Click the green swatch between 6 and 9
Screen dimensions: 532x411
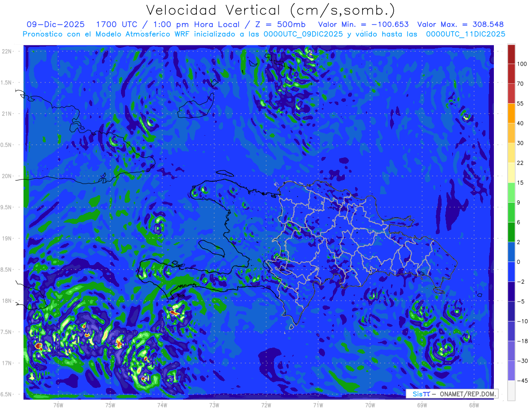pyautogui.click(x=511, y=212)
